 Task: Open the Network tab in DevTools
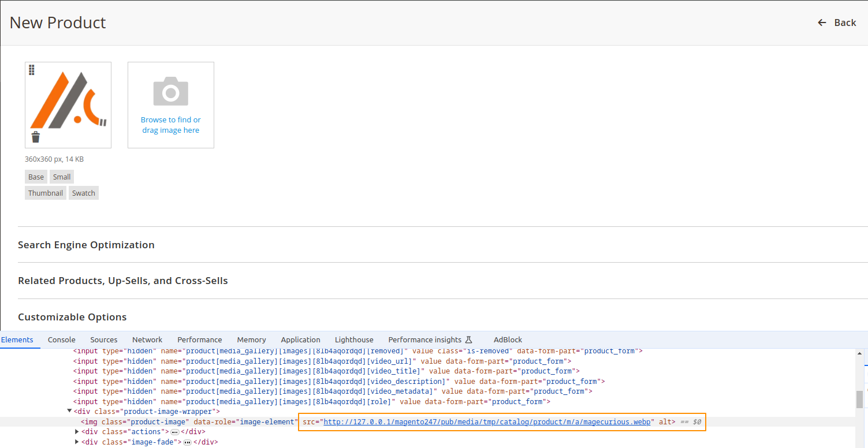[147, 339]
